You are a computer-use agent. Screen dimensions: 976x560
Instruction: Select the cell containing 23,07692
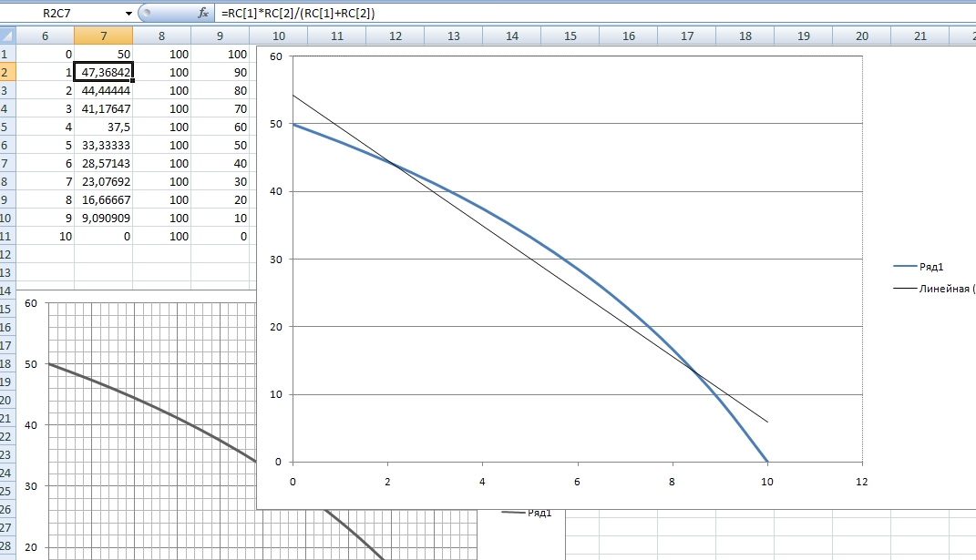[103, 182]
